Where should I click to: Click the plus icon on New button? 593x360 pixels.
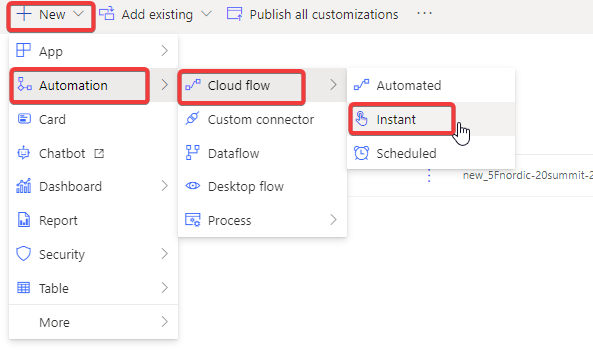click(x=24, y=14)
